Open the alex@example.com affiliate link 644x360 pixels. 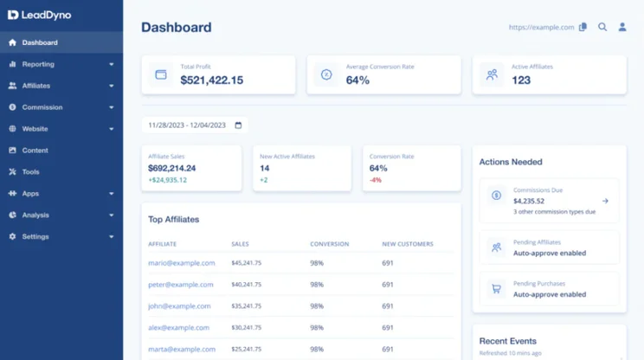point(178,328)
